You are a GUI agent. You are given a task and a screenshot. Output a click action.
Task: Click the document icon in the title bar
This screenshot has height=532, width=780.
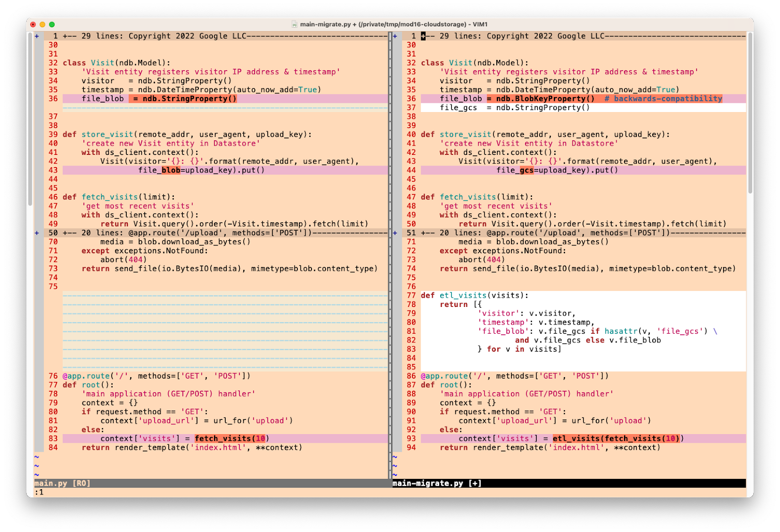(x=294, y=24)
